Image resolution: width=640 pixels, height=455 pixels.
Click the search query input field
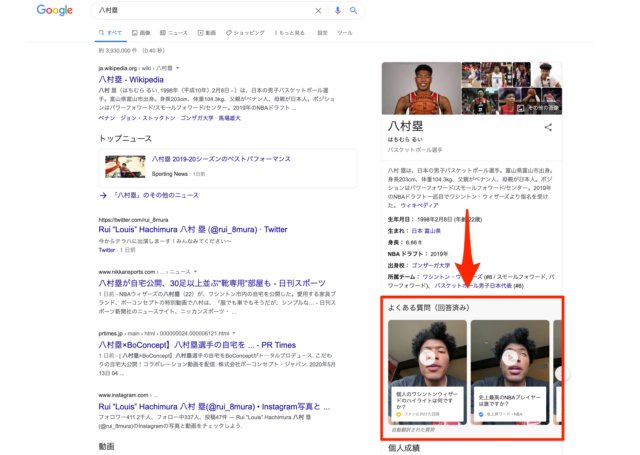point(204,11)
